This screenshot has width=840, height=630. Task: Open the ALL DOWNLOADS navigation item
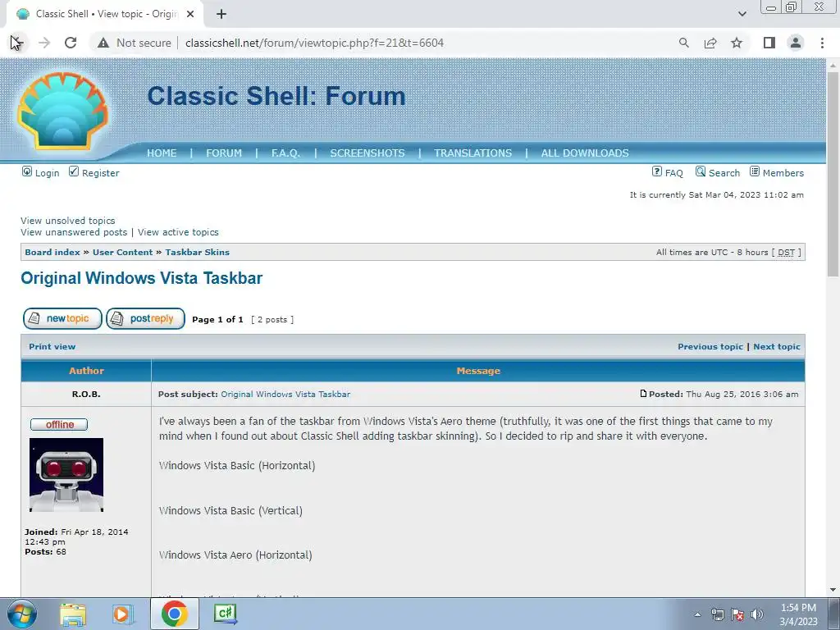click(x=585, y=153)
